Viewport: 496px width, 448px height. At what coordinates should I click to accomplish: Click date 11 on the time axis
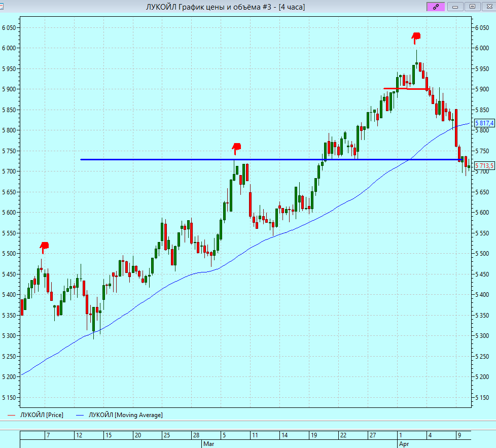click(x=255, y=435)
